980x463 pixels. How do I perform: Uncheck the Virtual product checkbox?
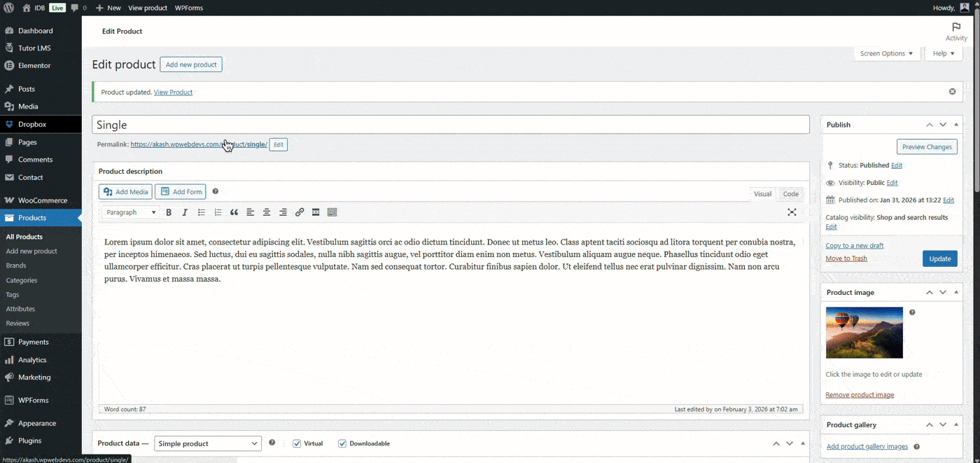(296, 443)
